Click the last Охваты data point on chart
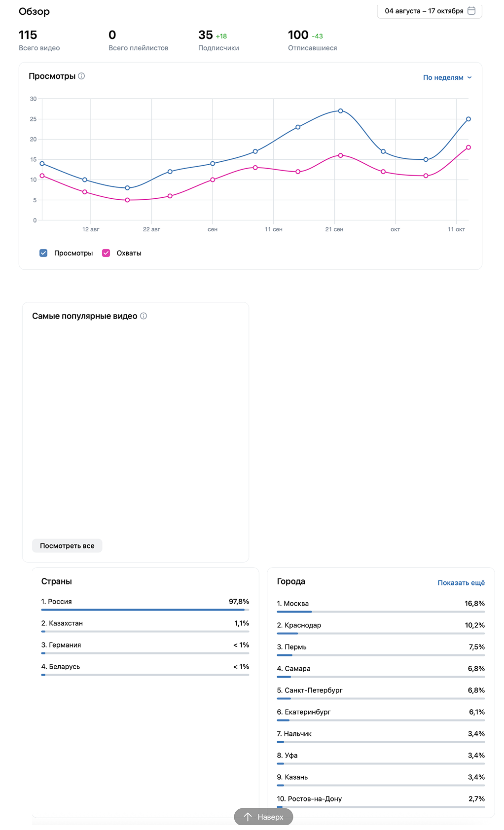Image resolution: width=504 pixels, height=830 pixels. [x=468, y=147]
